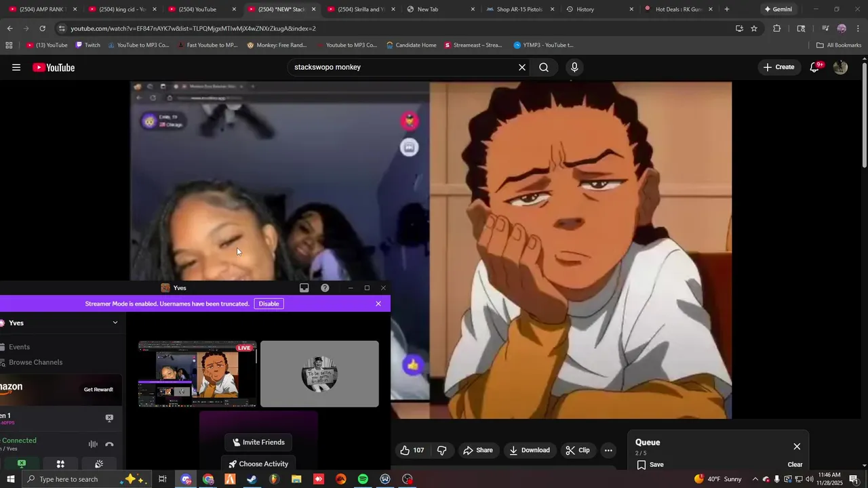Go back in Chrome
Viewport: 868px width, 488px height.
pos(9,28)
